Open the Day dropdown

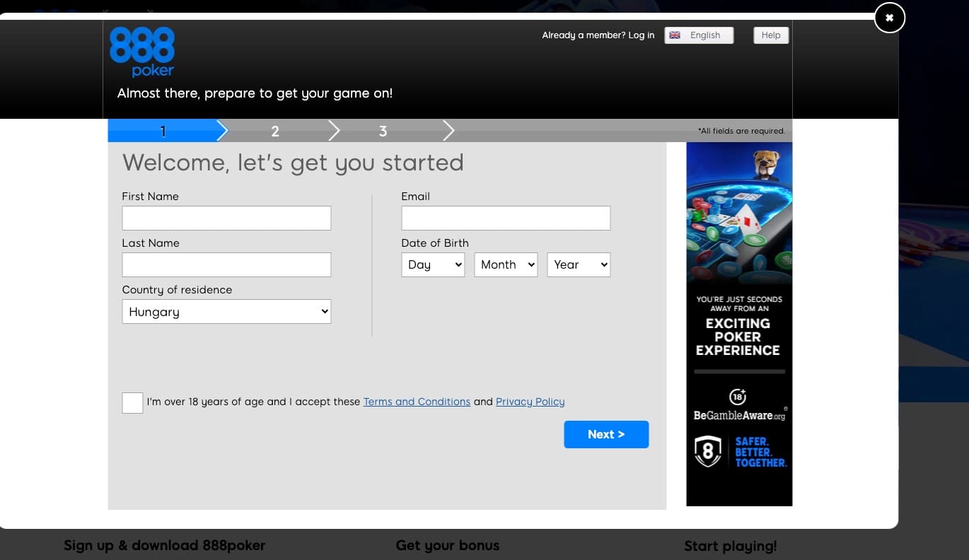pos(433,264)
